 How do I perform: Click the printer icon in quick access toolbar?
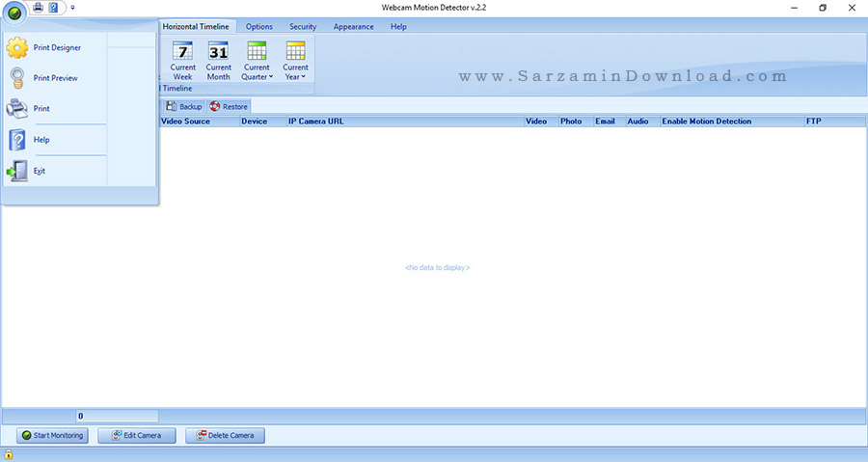click(x=38, y=8)
